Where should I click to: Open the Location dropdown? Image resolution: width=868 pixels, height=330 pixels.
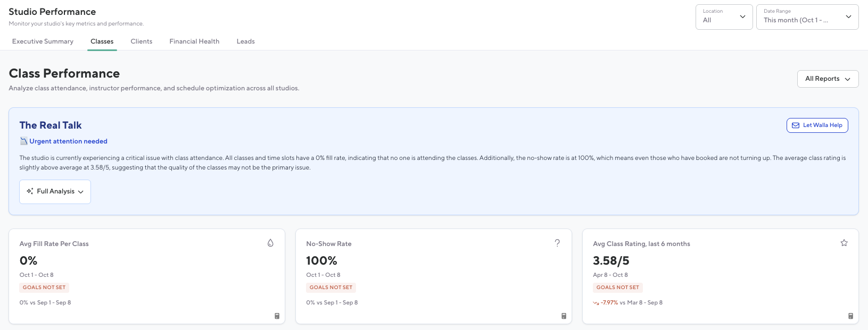tap(724, 17)
